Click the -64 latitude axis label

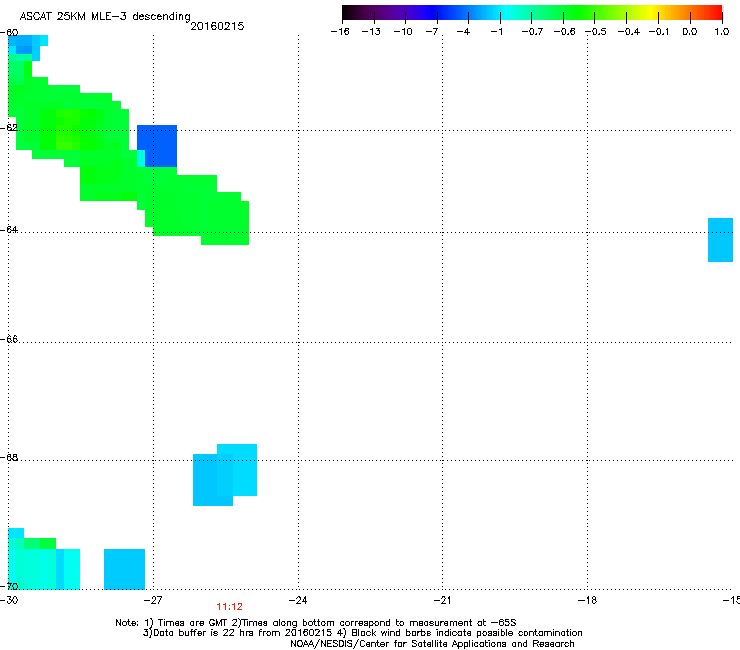pyautogui.click(x=9, y=229)
